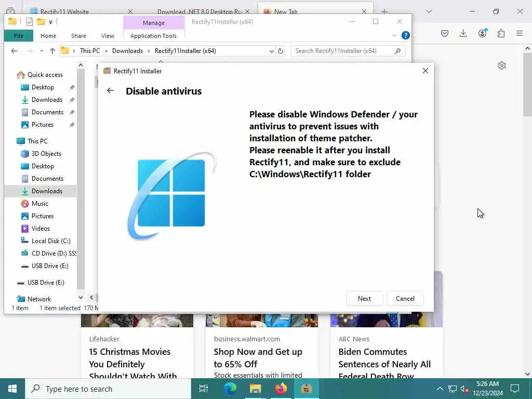Click Next in Rectify11 Installer
532x399 pixels.
point(364,299)
